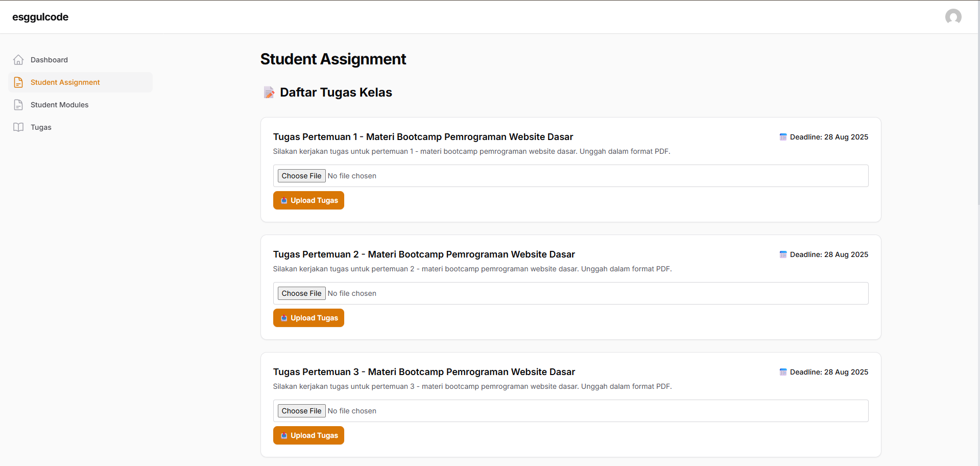Screen dimensions: 980x466
Task: Choose File for Tugas Pertemuan 3
Action: tap(301, 411)
